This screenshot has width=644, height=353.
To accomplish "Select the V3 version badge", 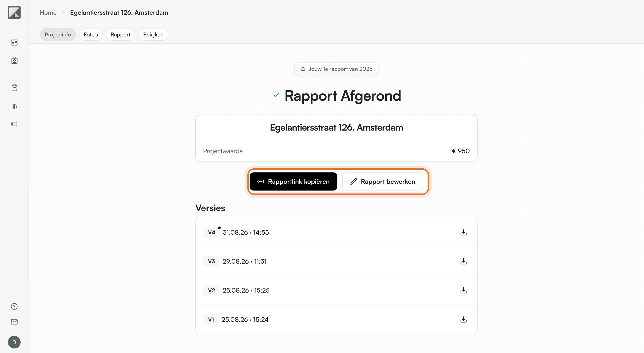I will tap(211, 261).
